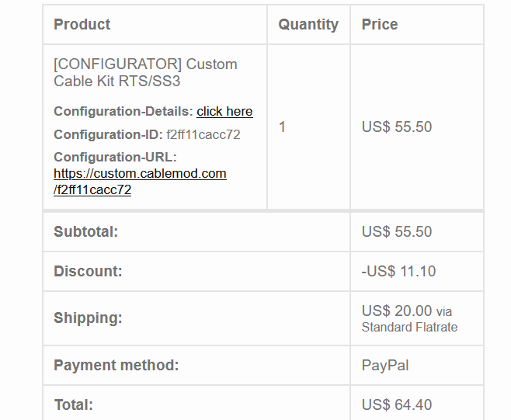Viewport: 511px width, 420px height.
Task: Click the Quantity column header
Action: pyautogui.click(x=308, y=24)
